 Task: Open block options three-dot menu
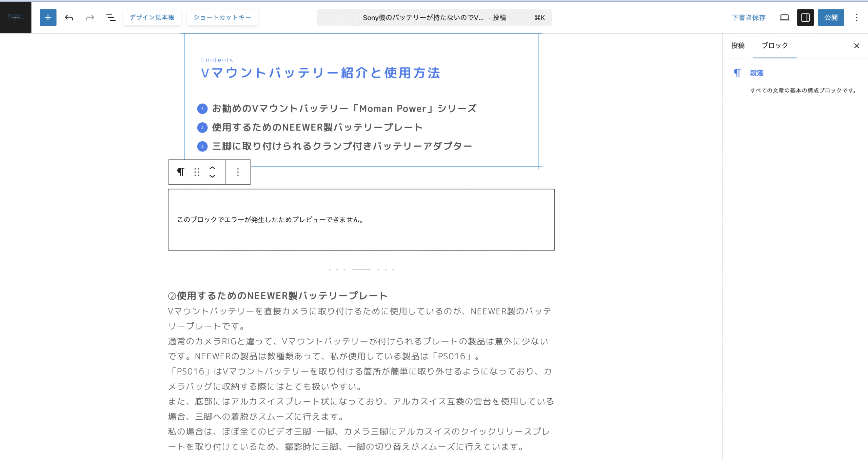(238, 172)
